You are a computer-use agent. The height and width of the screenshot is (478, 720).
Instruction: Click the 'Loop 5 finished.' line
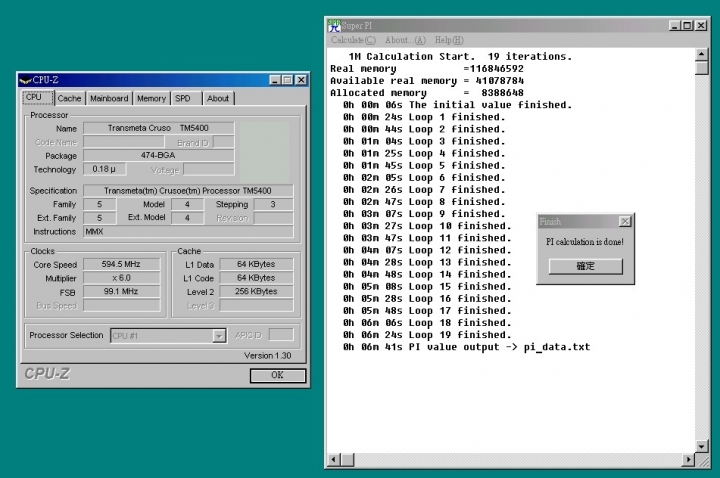[424, 166]
